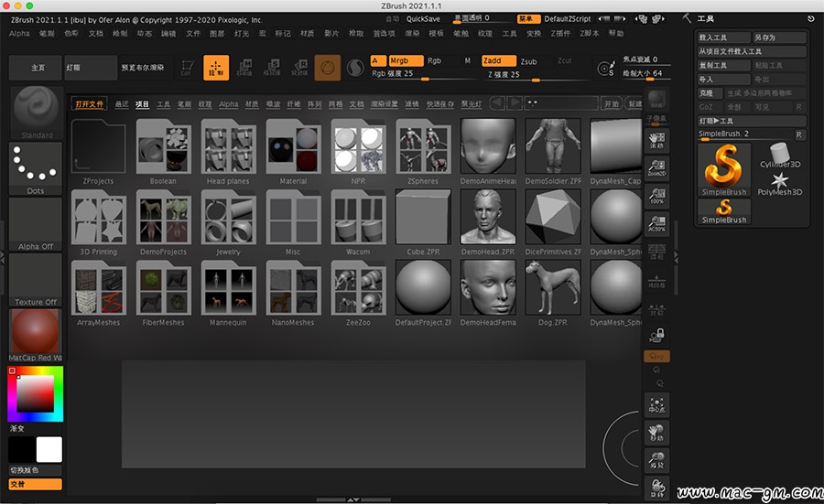Click the restore icon at Tool panel corner
Image resolution: width=824 pixels, height=504 pixels.
[x=811, y=19]
